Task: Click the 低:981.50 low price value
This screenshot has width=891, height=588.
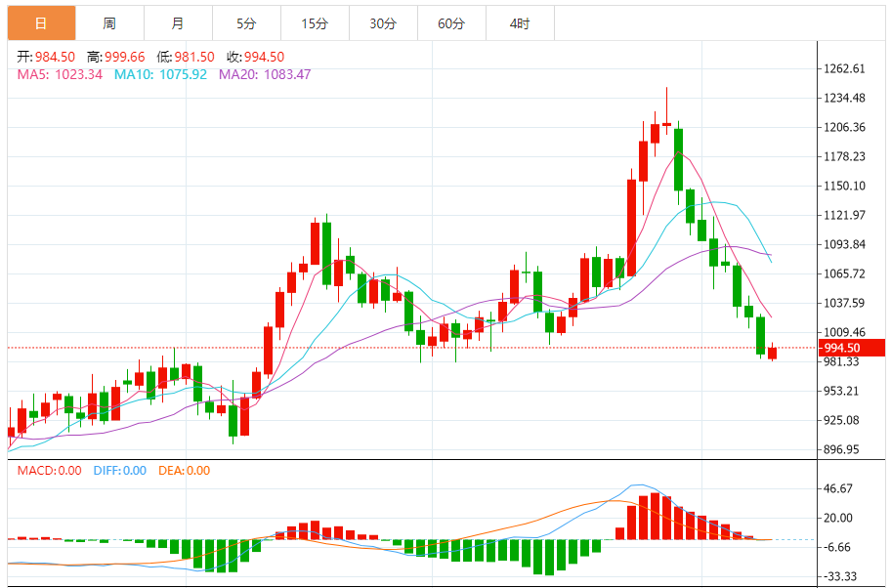Action: point(186,57)
